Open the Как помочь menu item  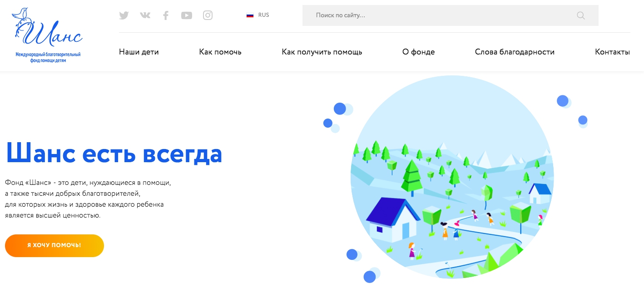(x=220, y=52)
